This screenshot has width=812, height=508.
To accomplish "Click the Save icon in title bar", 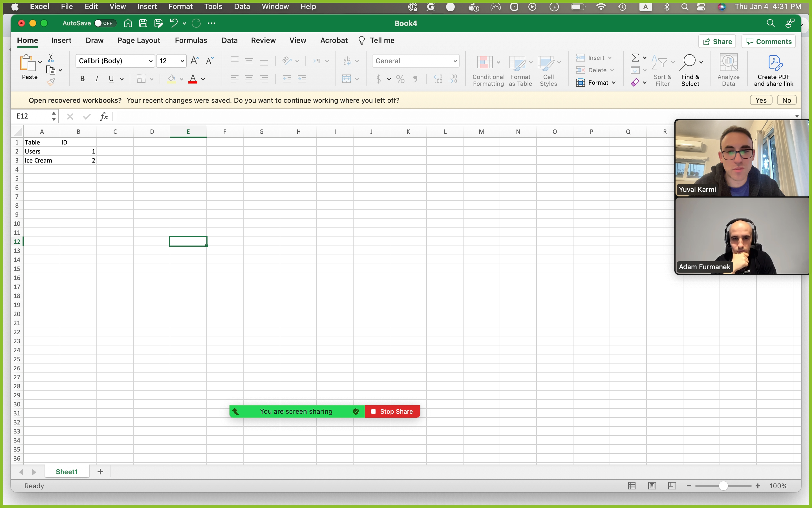I will click(143, 23).
